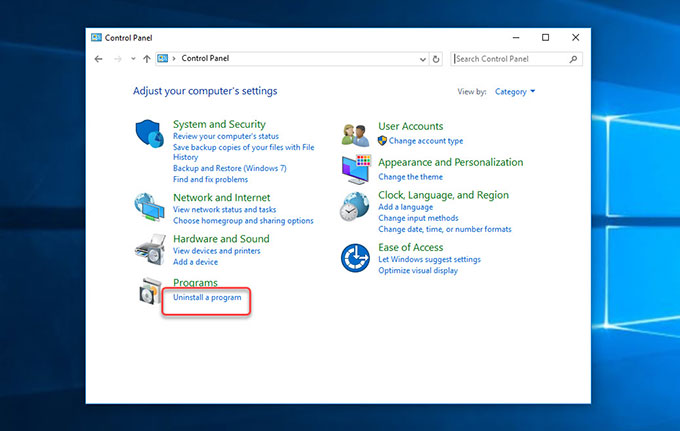Select the Add a device link
The width and height of the screenshot is (680, 431).
(x=195, y=262)
